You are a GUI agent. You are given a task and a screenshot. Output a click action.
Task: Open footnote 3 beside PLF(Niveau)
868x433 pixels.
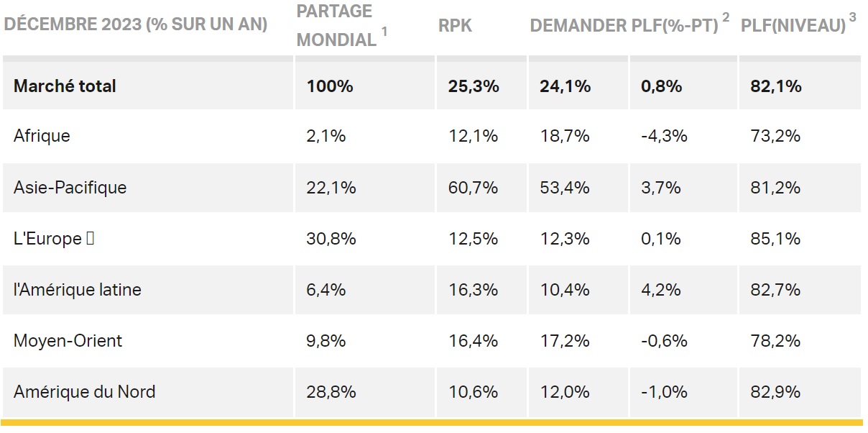pos(852,17)
